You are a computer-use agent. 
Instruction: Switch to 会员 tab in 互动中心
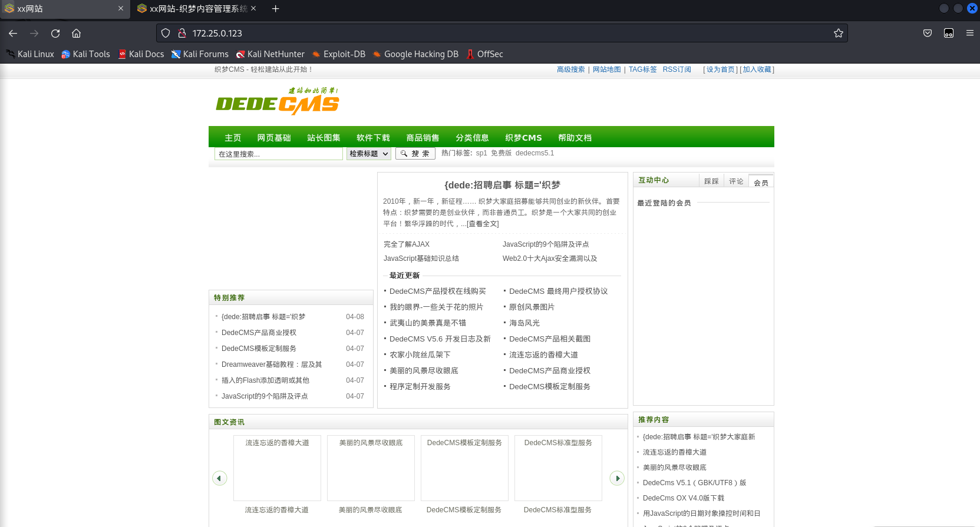[x=761, y=182]
